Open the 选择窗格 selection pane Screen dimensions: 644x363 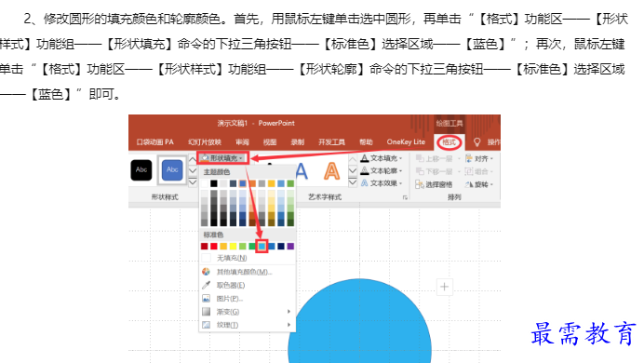pyautogui.click(x=434, y=185)
